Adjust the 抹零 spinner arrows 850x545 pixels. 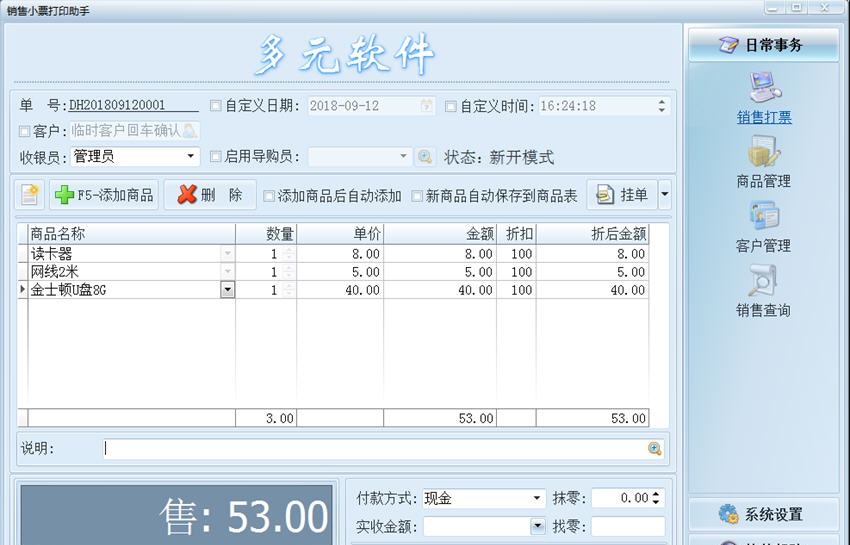tap(656, 498)
